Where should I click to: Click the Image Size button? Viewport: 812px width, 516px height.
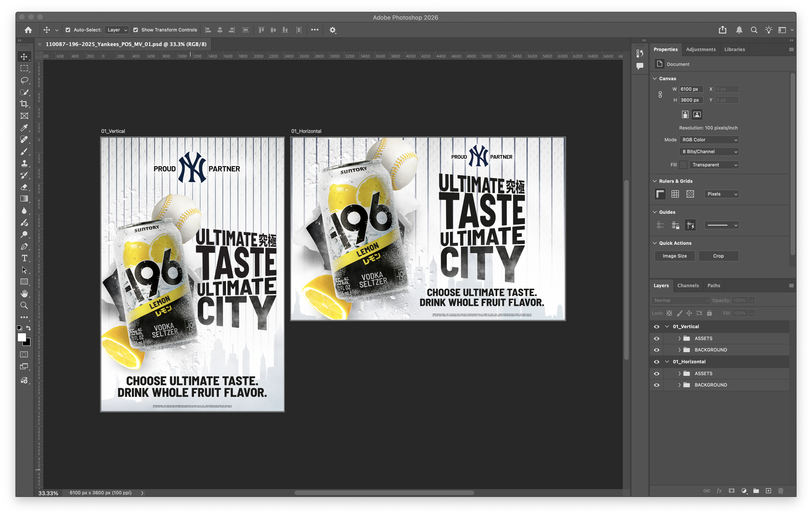(x=674, y=256)
